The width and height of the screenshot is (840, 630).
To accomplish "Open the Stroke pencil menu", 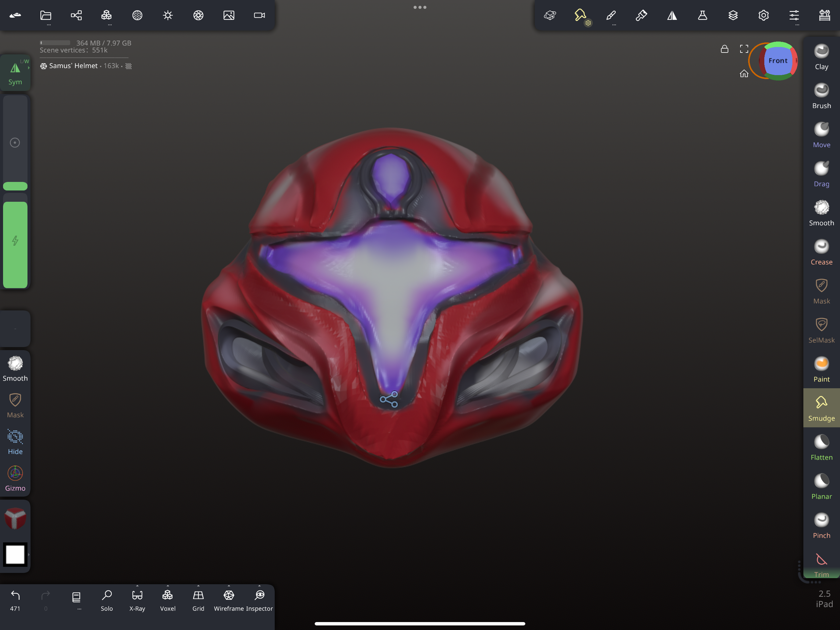I will coord(611,15).
